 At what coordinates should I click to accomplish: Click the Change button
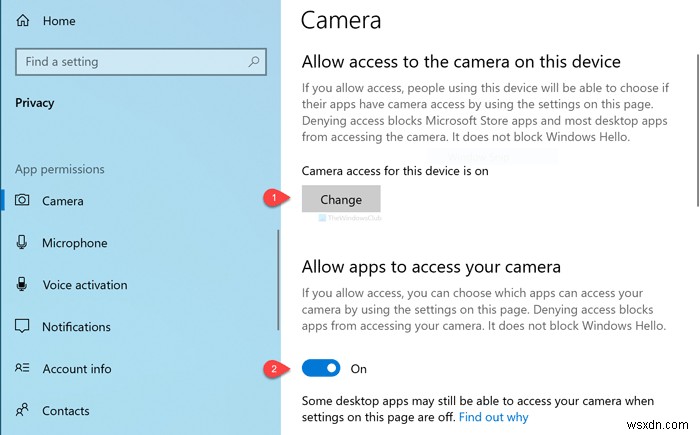pyautogui.click(x=341, y=199)
